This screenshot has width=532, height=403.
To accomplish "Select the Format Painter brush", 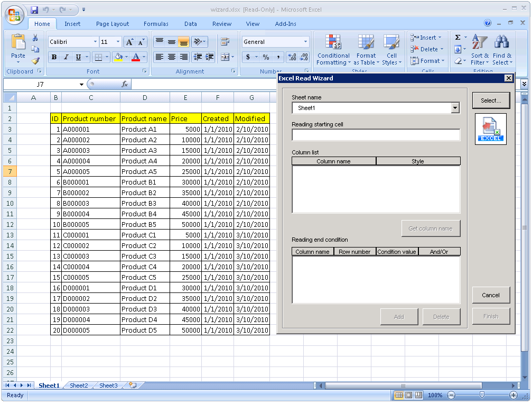I will [35, 61].
